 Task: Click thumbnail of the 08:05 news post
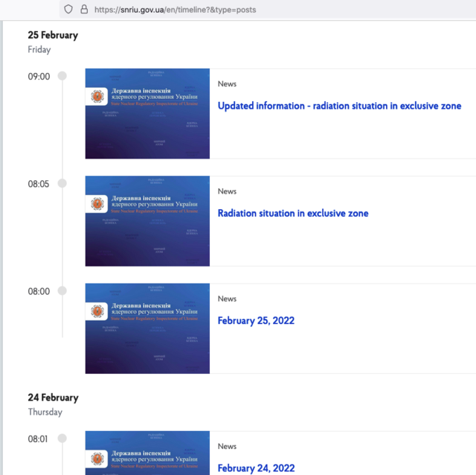(147, 221)
